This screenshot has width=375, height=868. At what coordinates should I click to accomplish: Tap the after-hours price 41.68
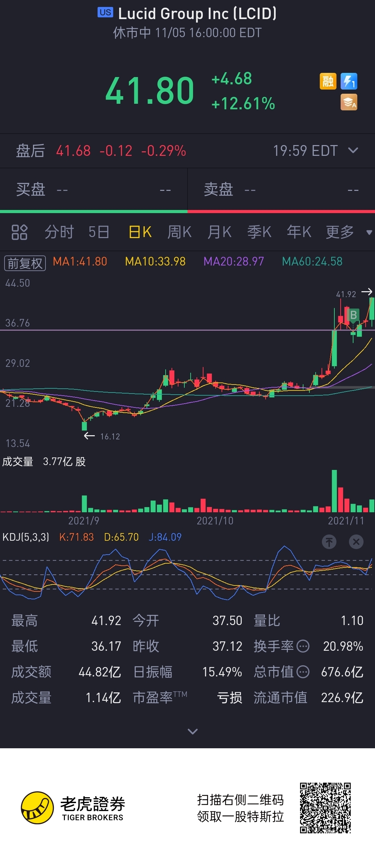coord(73,151)
